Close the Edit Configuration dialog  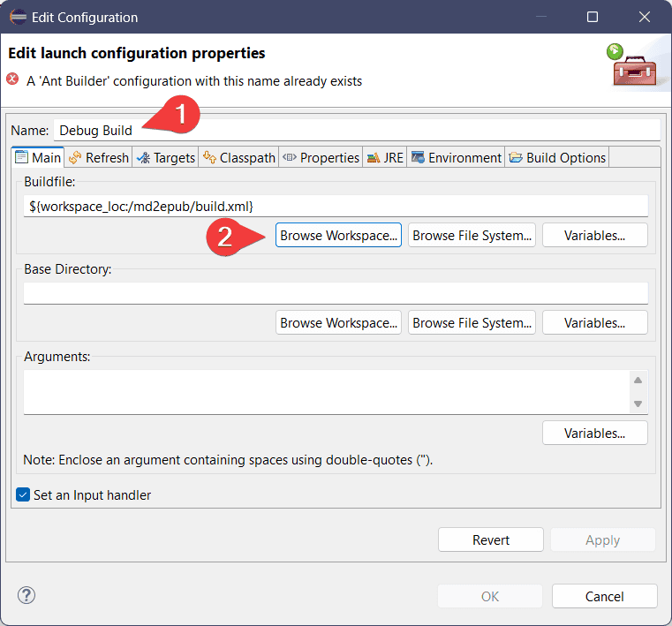coord(644,17)
